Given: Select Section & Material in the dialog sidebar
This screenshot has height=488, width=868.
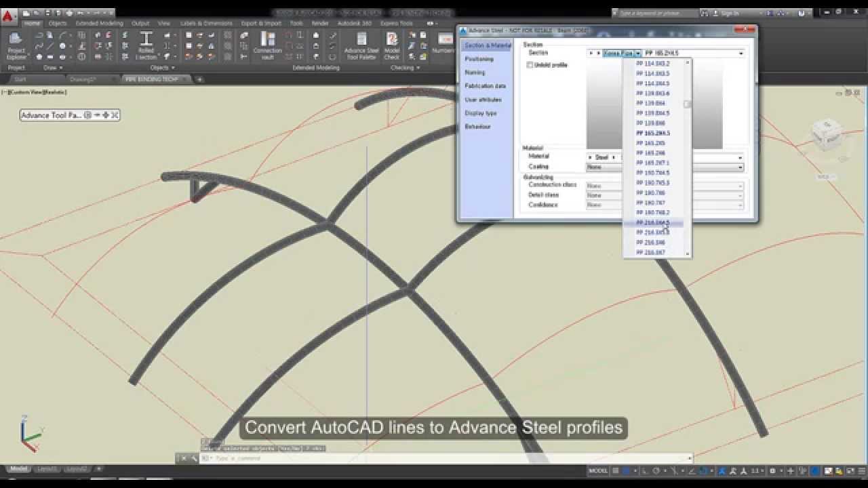Looking at the screenshot, I should (487, 45).
